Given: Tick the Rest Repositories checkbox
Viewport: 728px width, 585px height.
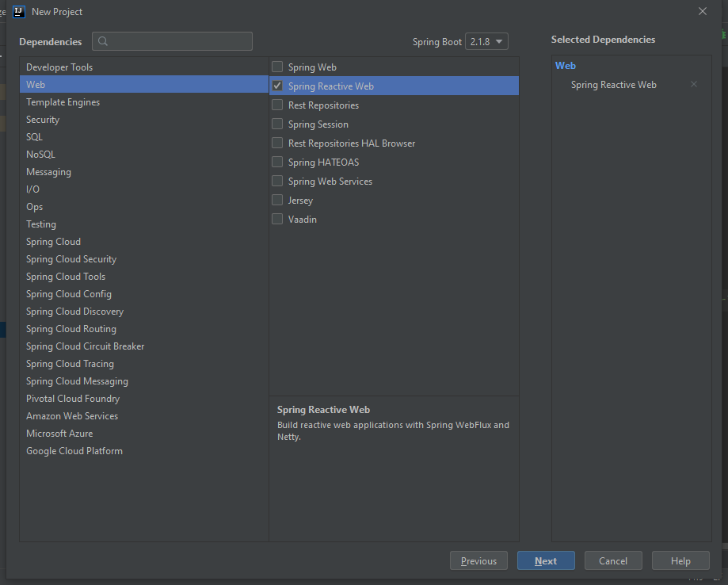Looking at the screenshot, I should tap(277, 105).
